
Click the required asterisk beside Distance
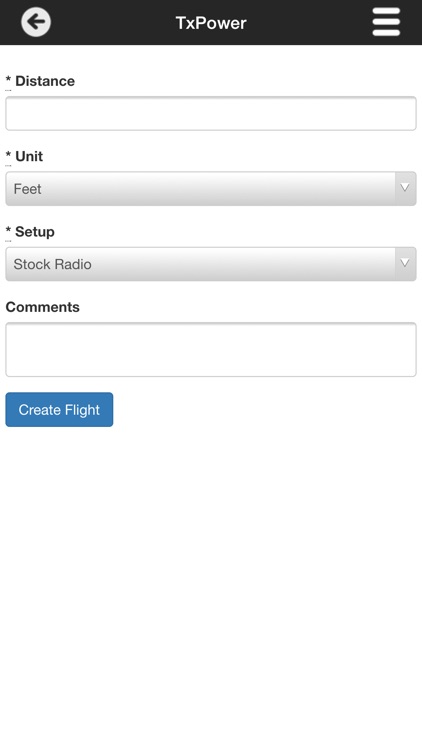click(8, 80)
